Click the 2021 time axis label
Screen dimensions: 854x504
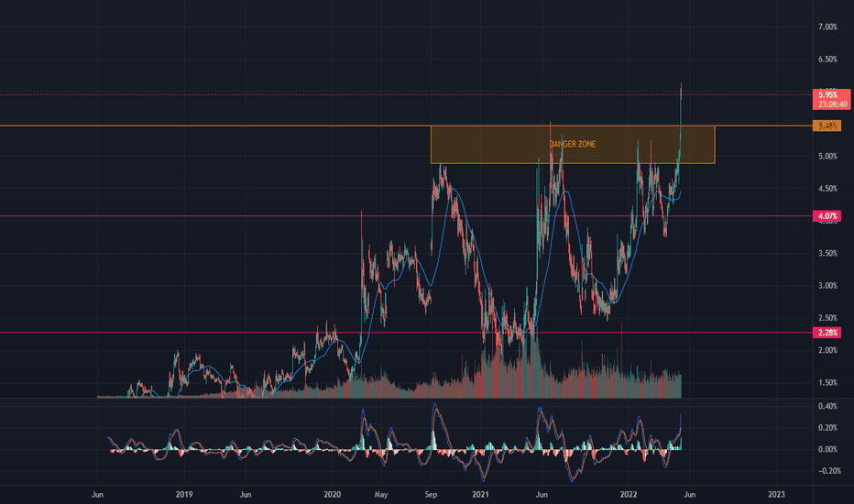point(480,494)
